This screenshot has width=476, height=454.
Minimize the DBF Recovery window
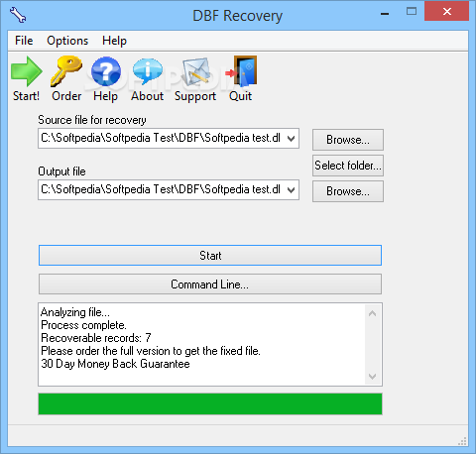tap(385, 14)
